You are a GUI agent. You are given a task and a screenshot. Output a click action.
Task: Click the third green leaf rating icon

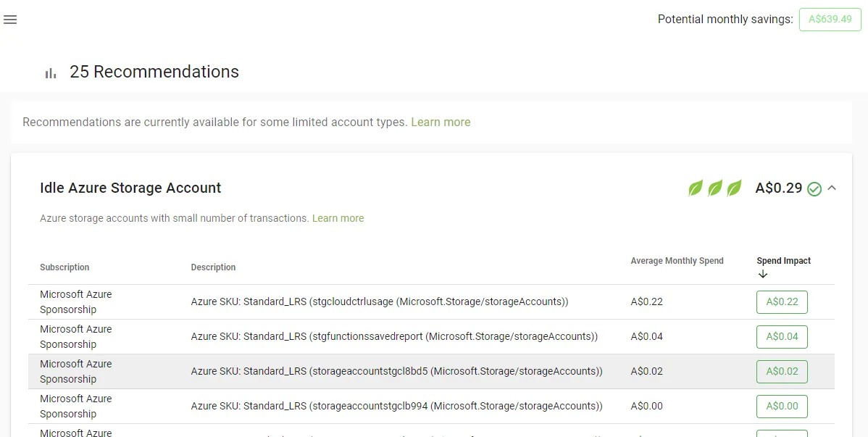coord(734,188)
